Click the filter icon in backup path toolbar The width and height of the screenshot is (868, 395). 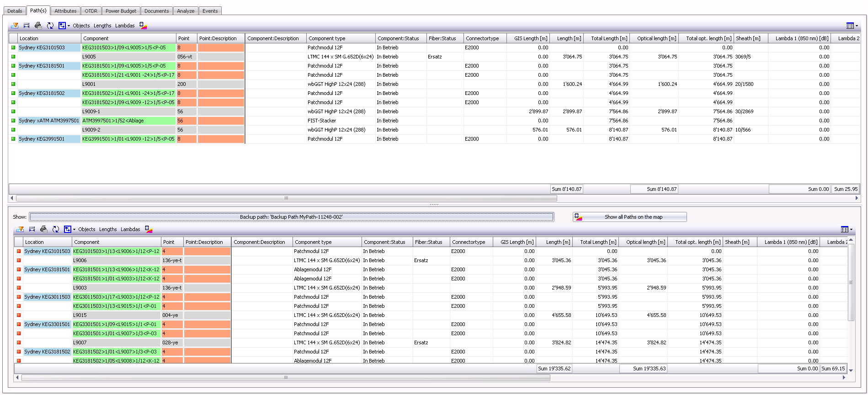pyautogui.click(x=20, y=229)
